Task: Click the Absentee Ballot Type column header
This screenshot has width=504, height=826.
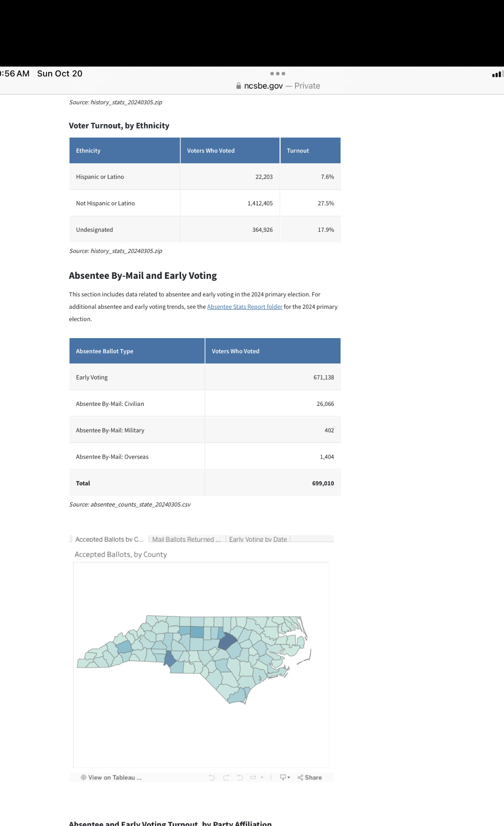Action: pos(137,351)
